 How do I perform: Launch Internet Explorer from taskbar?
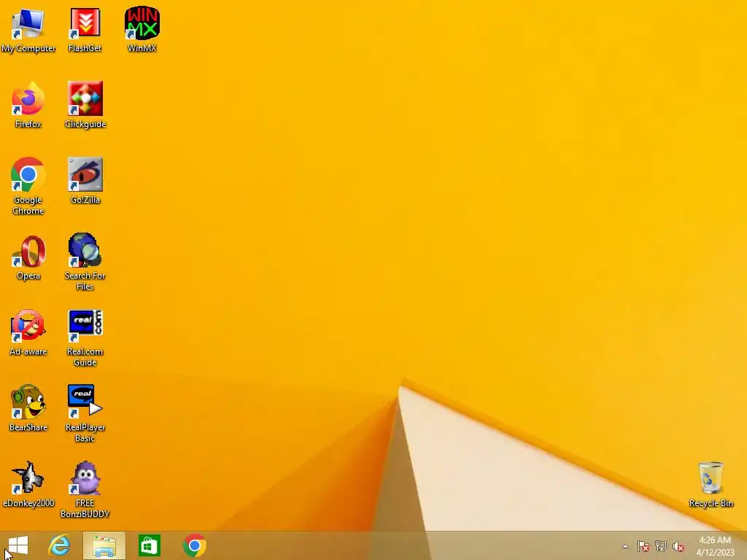coord(60,545)
